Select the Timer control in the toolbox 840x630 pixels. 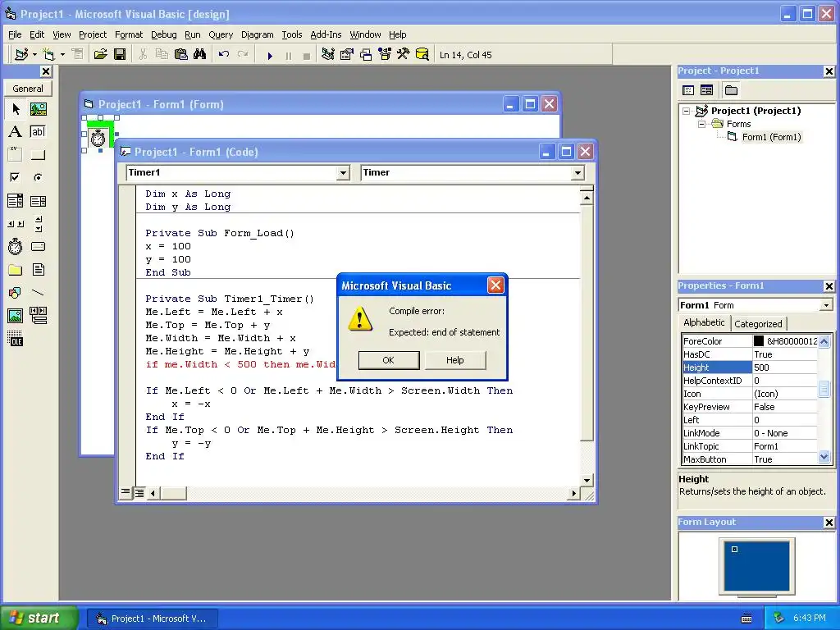(x=16, y=246)
